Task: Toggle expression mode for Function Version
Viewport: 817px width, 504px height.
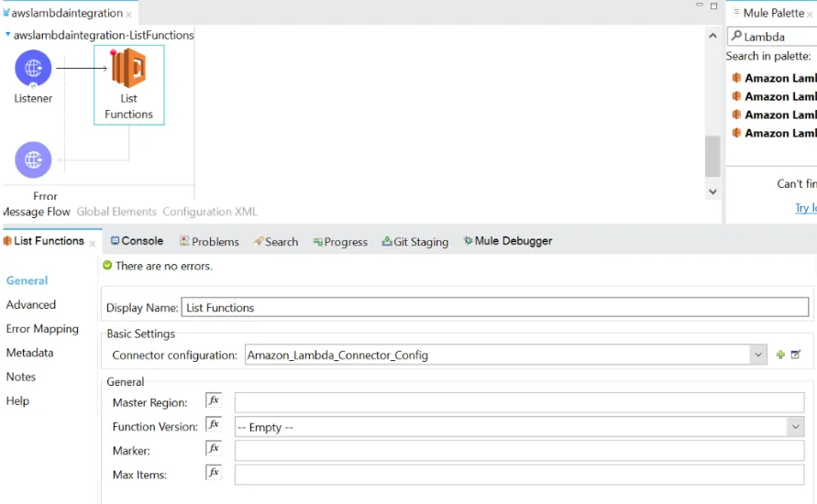Action: (214, 424)
